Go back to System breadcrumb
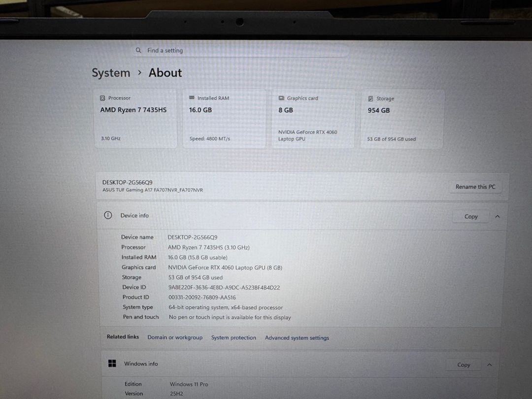This screenshot has height=399, width=532. coord(111,73)
